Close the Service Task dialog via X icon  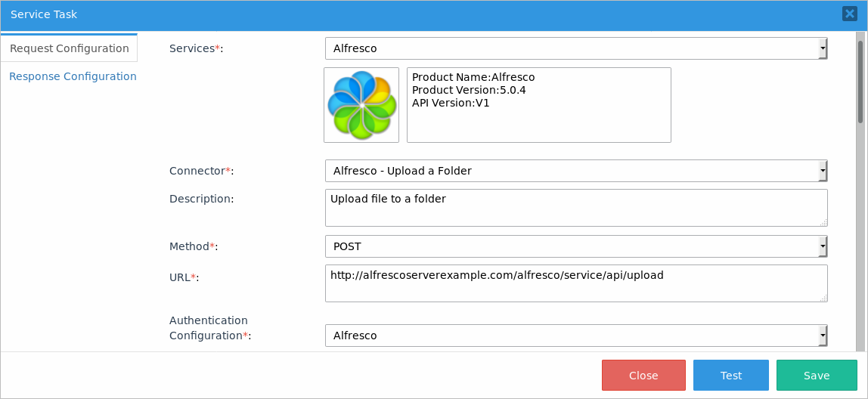click(849, 14)
